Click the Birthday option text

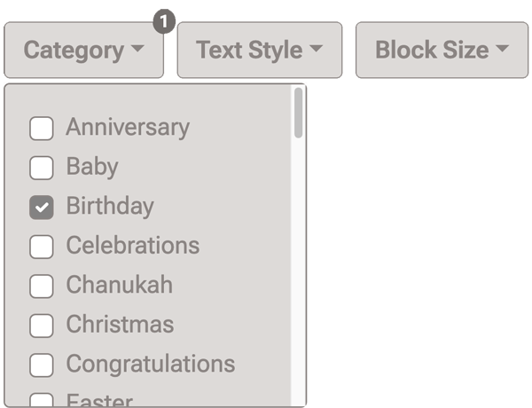click(110, 207)
